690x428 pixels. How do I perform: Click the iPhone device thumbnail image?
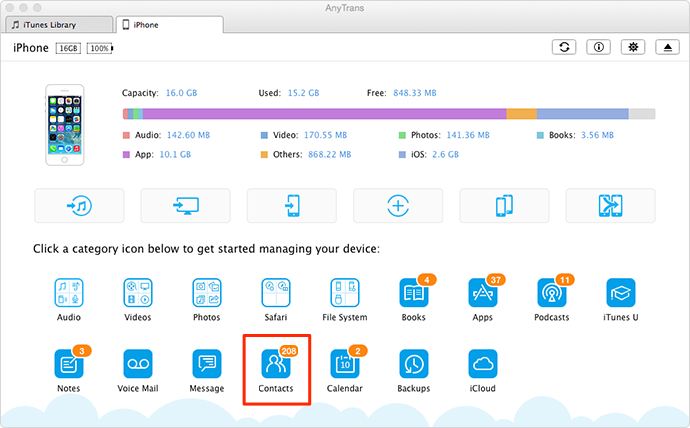[x=65, y=125]
